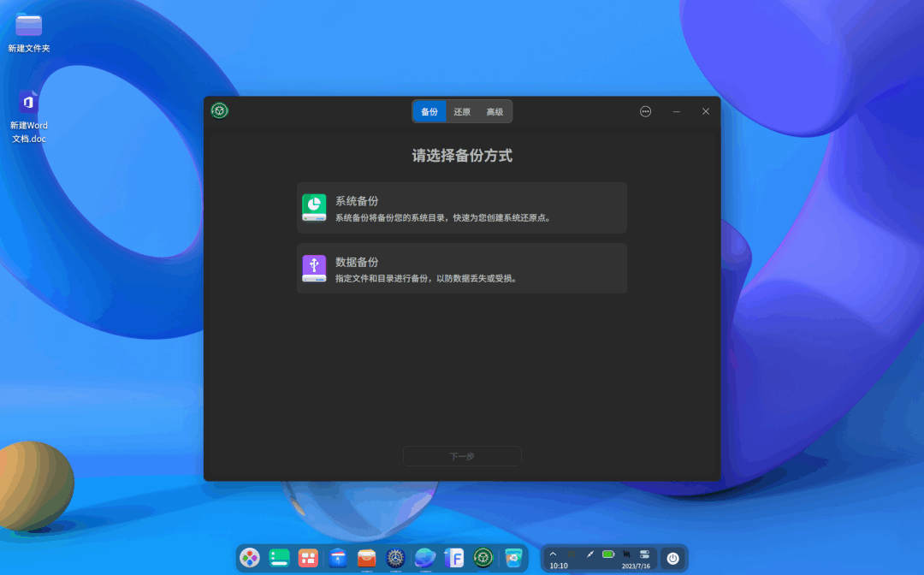Click the 请选择备份方式 heading
Image resolution: width=924 pixels, height=575 pixels.
click(x=462, y=156)
